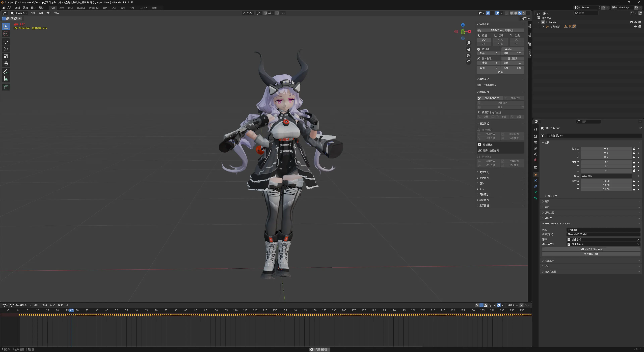This screenshot has height=352, width=644.
Task: Select the Scale tool
Action: 6,56
